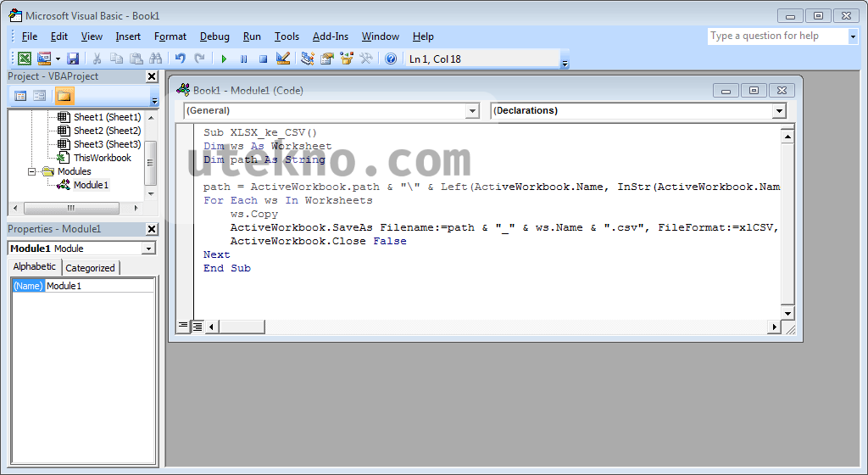Open the (General) object dropdown
The image size is (868, 475).
point(472,111)
